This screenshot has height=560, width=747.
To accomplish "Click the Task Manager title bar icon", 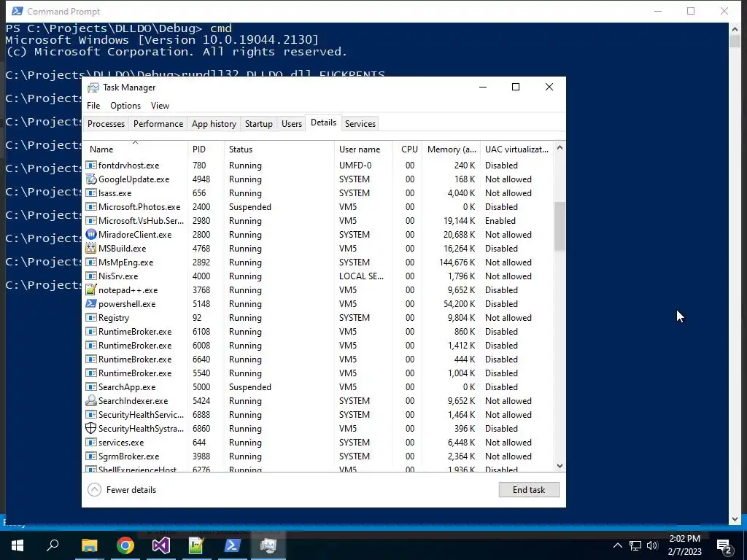I will tap(93, 87).
